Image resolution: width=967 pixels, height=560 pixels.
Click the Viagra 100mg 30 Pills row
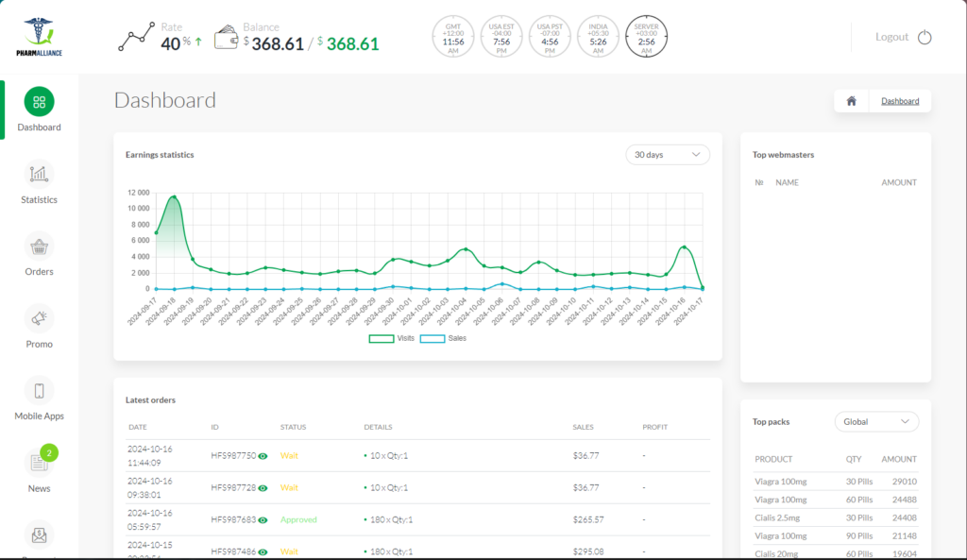(x=836, y=482)
